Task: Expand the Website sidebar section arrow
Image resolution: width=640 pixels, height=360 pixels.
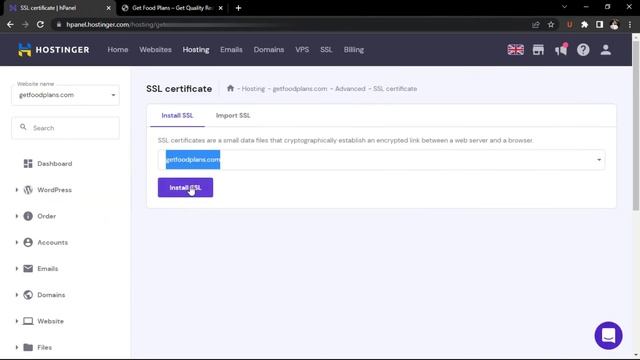Action: coord(17,321)
